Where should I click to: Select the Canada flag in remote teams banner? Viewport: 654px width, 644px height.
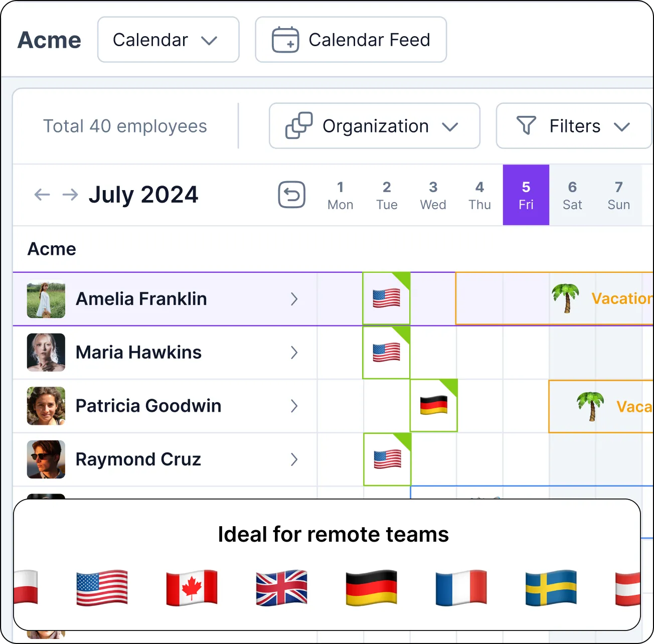(x=192, y=587)
